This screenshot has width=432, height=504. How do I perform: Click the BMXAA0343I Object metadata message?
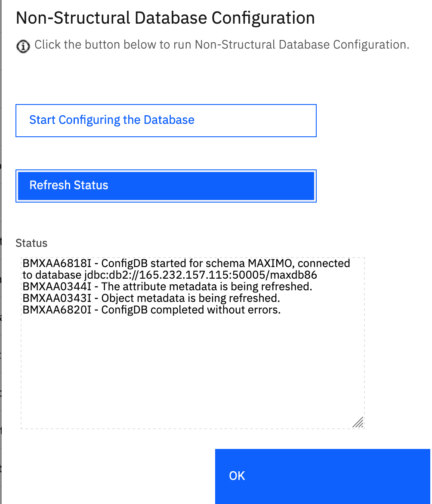(151, 298)
